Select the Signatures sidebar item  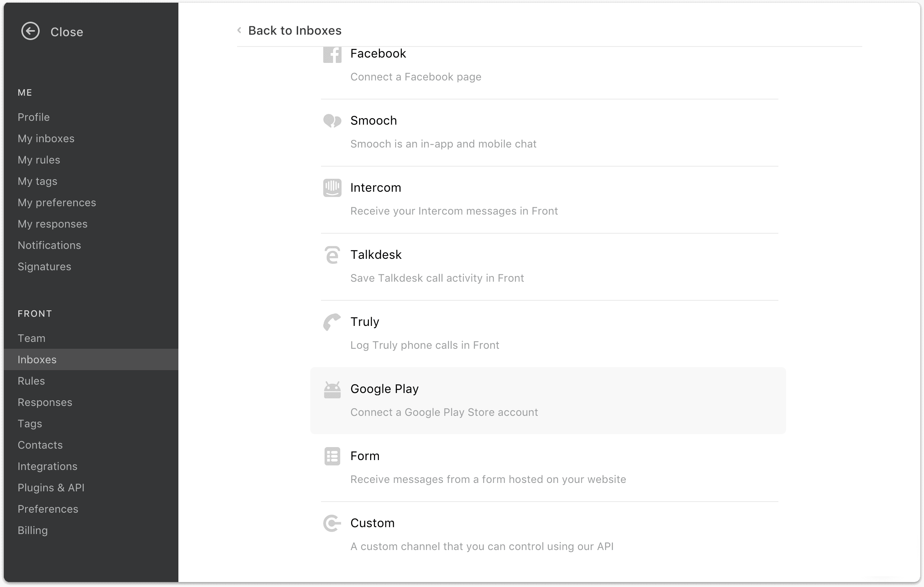click(x=45, y=267)
